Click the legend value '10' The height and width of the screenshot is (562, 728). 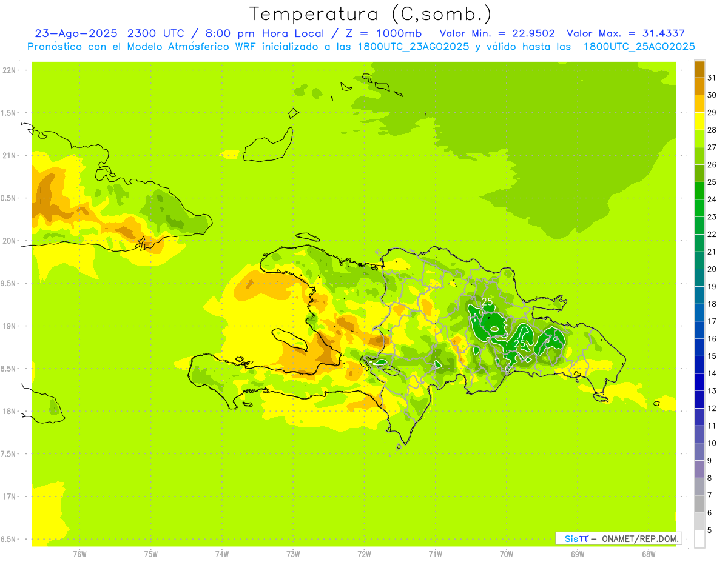[712, 443]
